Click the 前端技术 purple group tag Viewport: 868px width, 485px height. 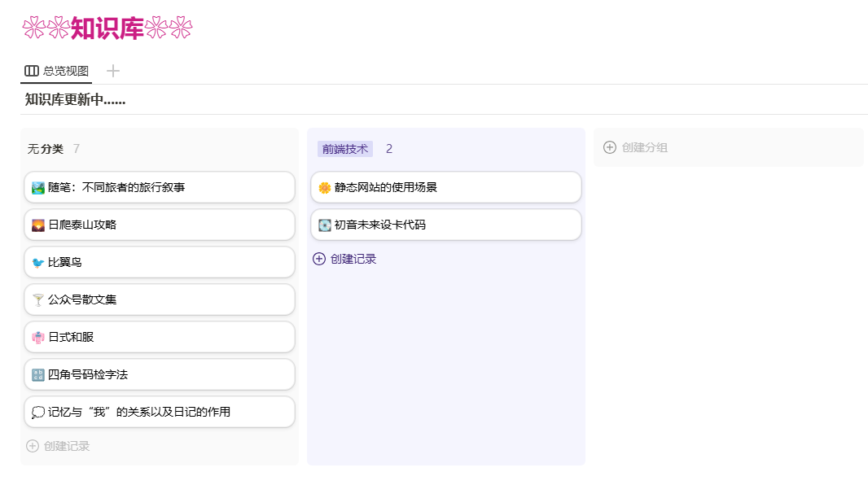[344, 149]
